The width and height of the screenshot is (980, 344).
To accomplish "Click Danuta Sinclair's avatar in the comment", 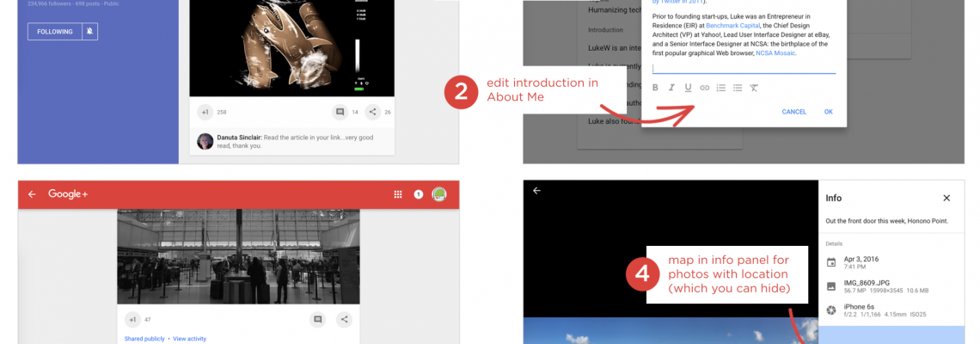I will click(205, 141).
